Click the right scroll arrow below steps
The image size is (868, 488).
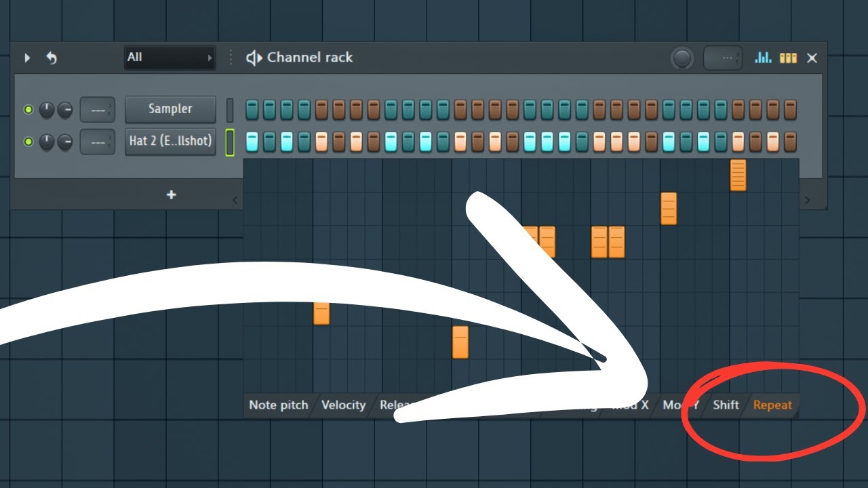(807, 200)
